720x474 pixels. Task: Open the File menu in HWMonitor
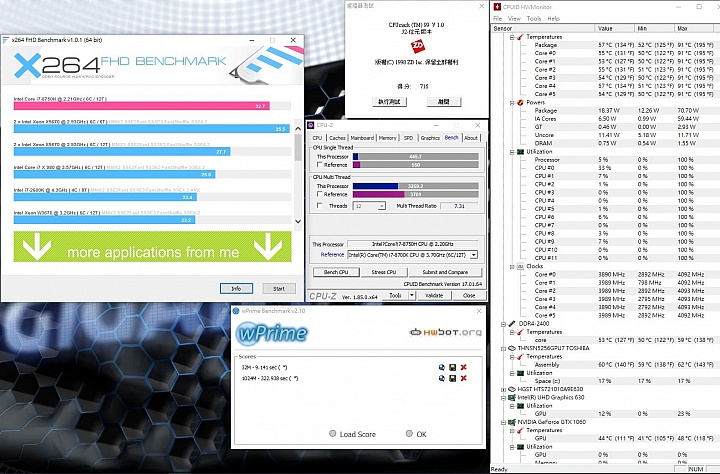pyautogui.click(x=497, y=19)
